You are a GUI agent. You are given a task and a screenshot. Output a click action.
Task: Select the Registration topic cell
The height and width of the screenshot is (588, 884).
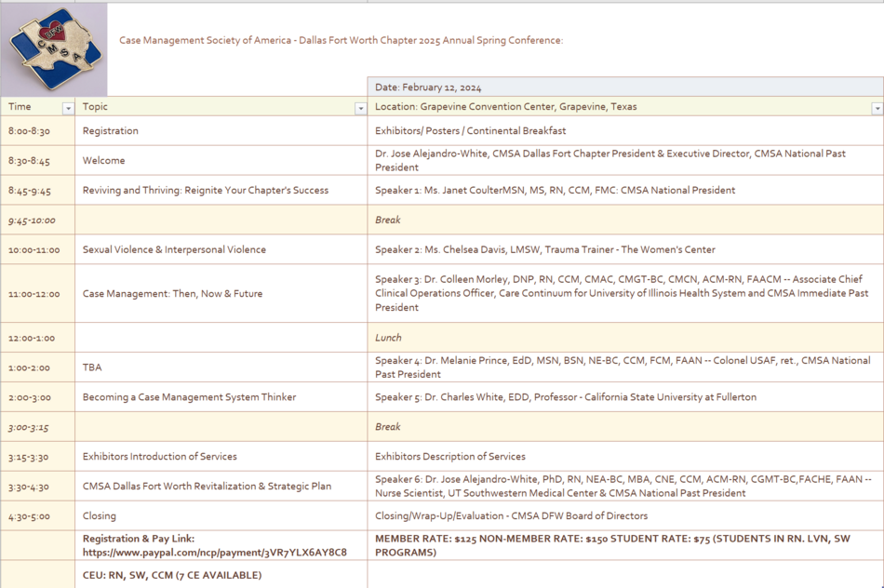(x=221, y=131)
